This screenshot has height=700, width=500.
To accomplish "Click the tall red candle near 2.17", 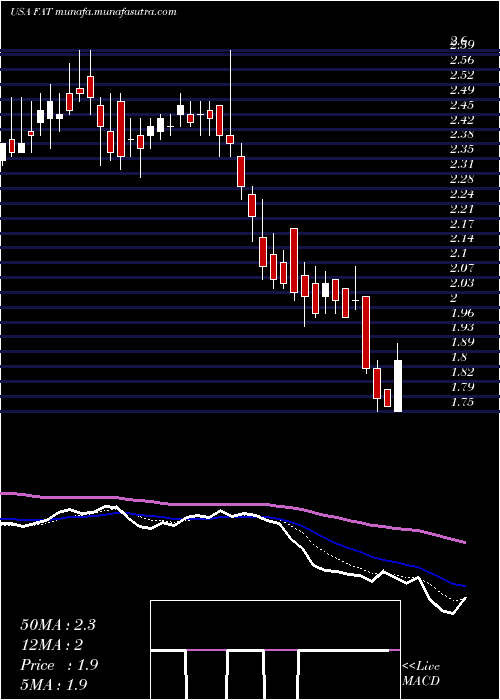I will tap(294, 261).
